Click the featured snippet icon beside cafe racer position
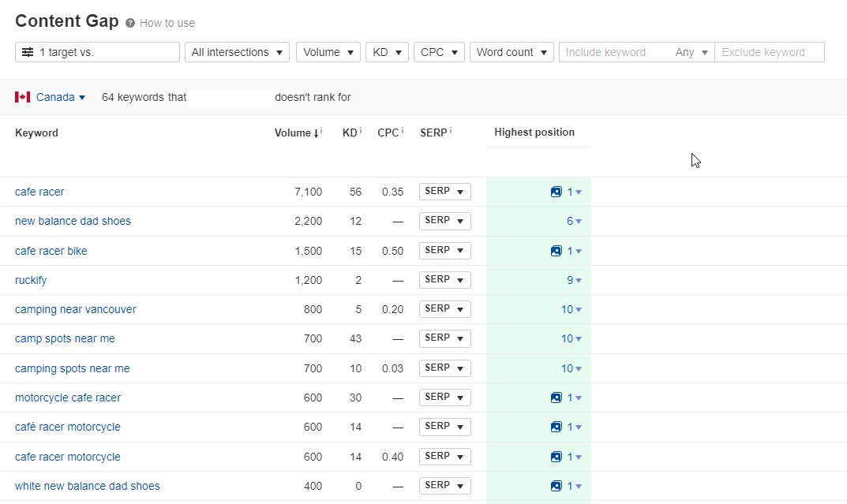 click(557, 191)
